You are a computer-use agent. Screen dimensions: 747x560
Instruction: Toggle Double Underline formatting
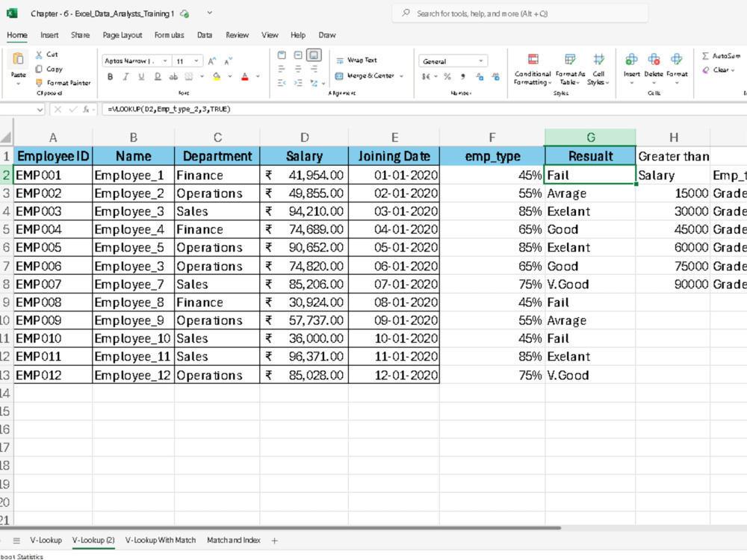[x=157, y=77]
